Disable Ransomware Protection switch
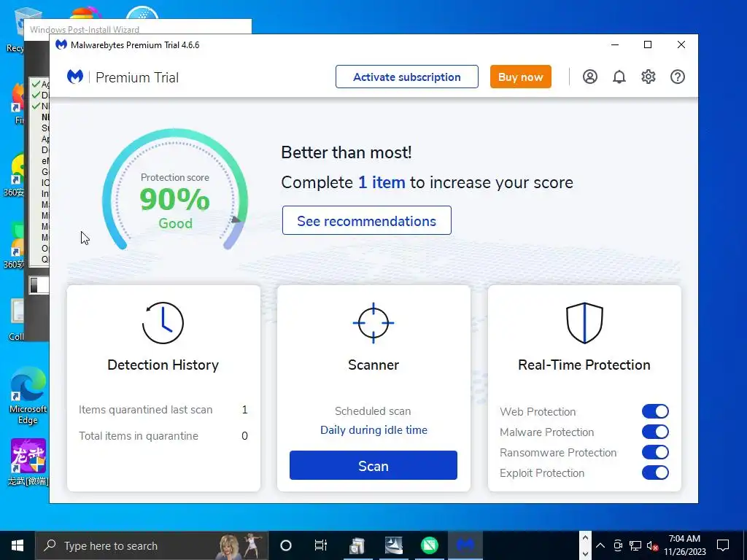Image resolution: width=747 pixels, height=560 pixels. click(655, 452)
